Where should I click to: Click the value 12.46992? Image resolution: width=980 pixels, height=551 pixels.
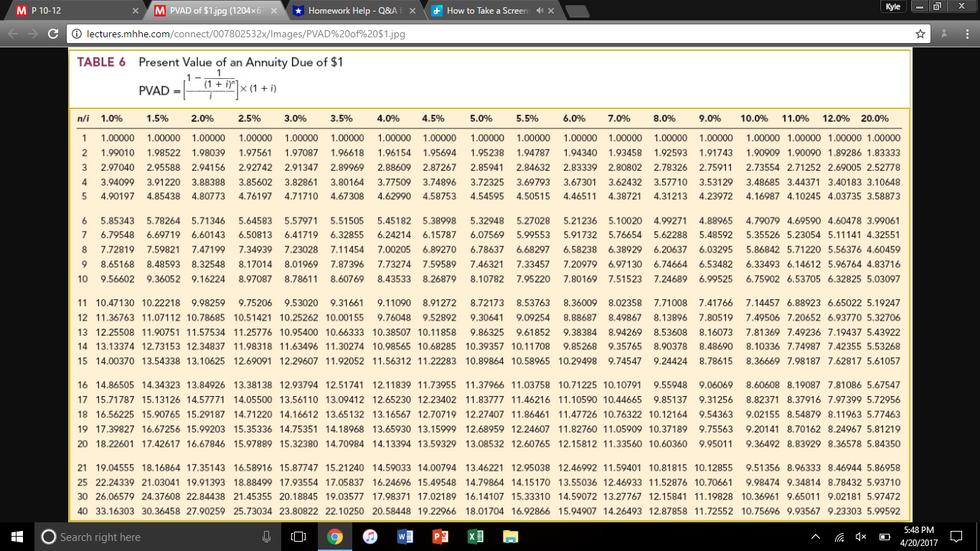click(x=578, y=468)
